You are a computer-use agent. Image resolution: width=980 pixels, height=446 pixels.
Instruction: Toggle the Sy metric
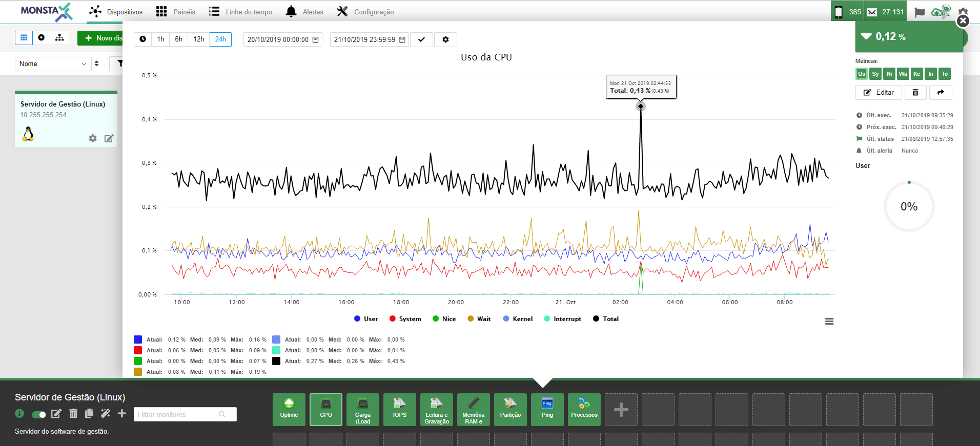[x=875, y=74]
